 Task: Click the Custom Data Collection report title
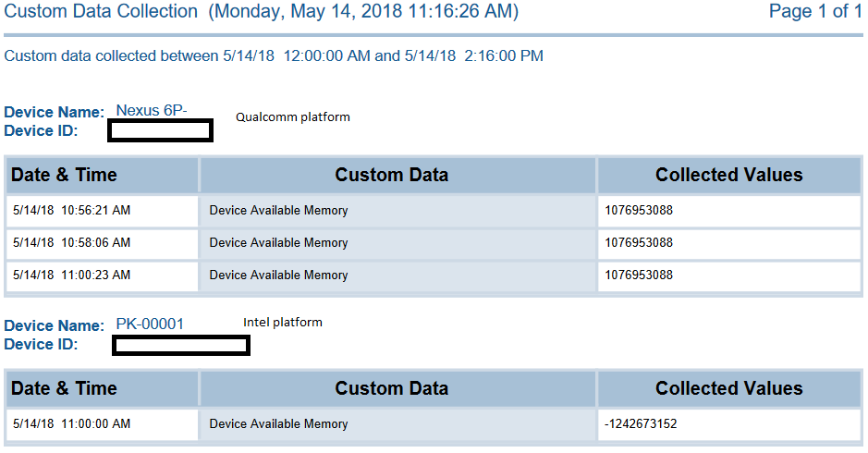tap(261, 12)
